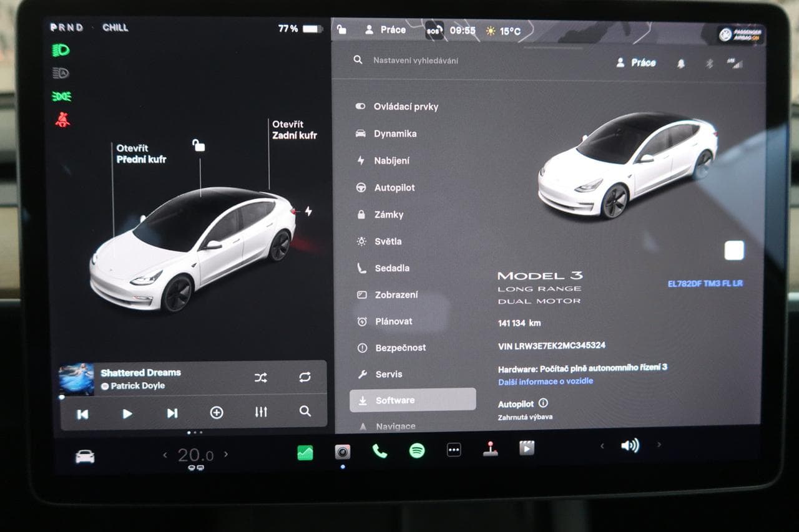Image resolution: width=799 pixels, height=532 pixels.
Task: Toggle shuffle playback mode
Action: 260,377
